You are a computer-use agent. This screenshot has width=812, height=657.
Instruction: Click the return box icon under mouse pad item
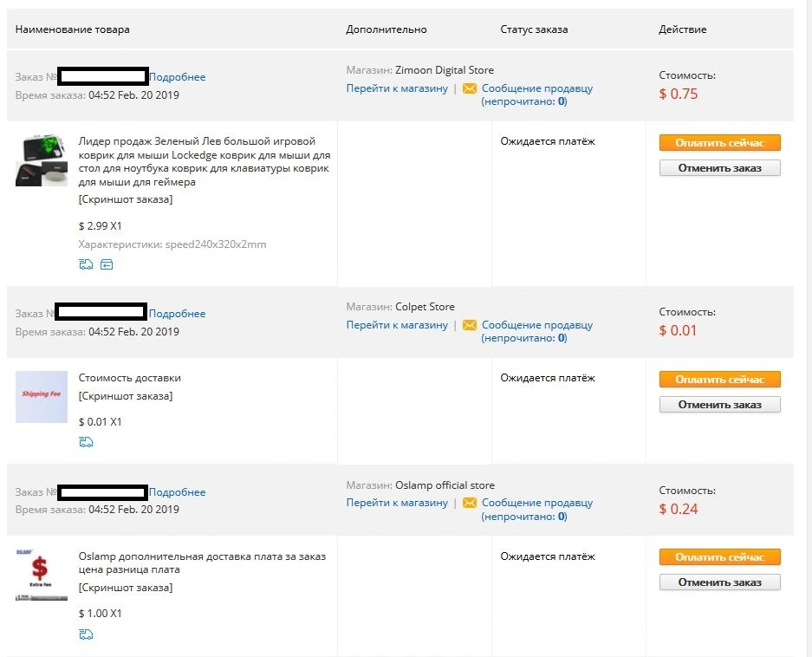(107, 264)
